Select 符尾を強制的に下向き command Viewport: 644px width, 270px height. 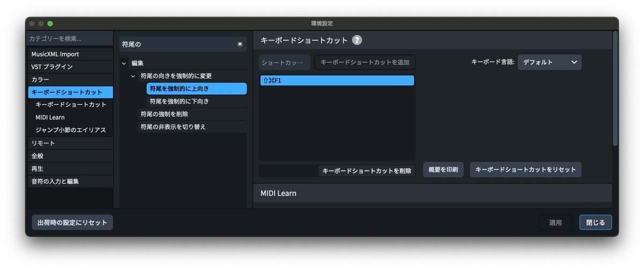point(196,101)
